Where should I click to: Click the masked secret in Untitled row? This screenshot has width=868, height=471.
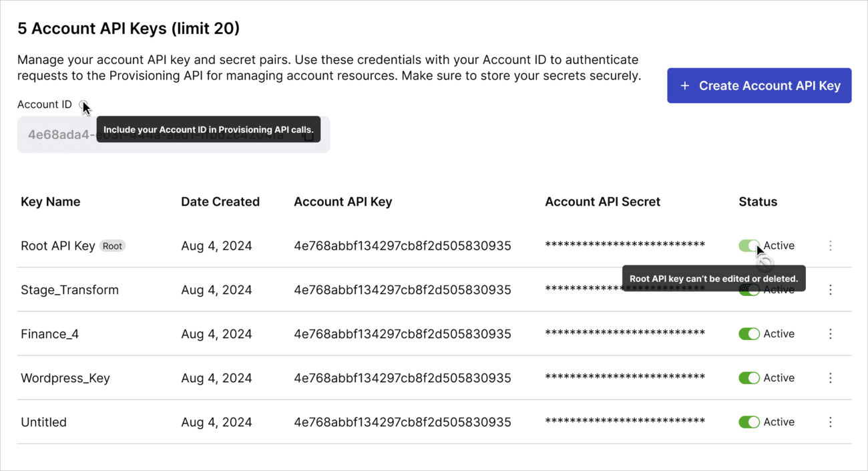tap(625, 422)
